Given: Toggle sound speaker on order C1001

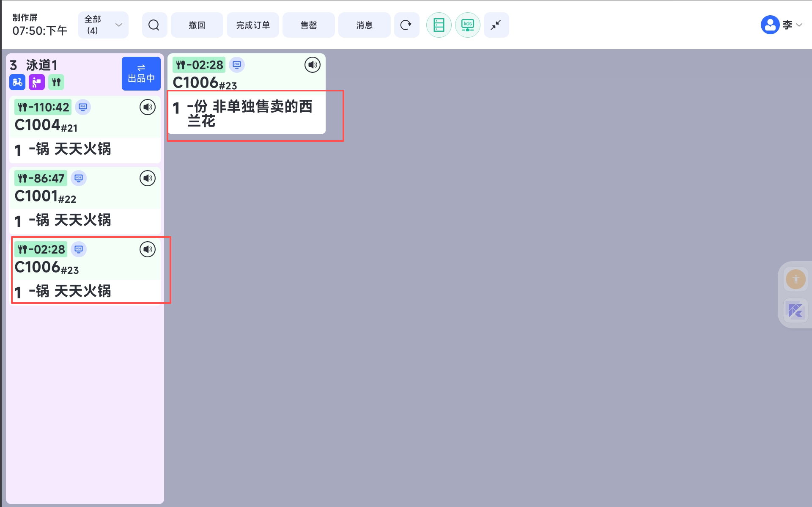Looking at the screenshot, I should (148, 178).
